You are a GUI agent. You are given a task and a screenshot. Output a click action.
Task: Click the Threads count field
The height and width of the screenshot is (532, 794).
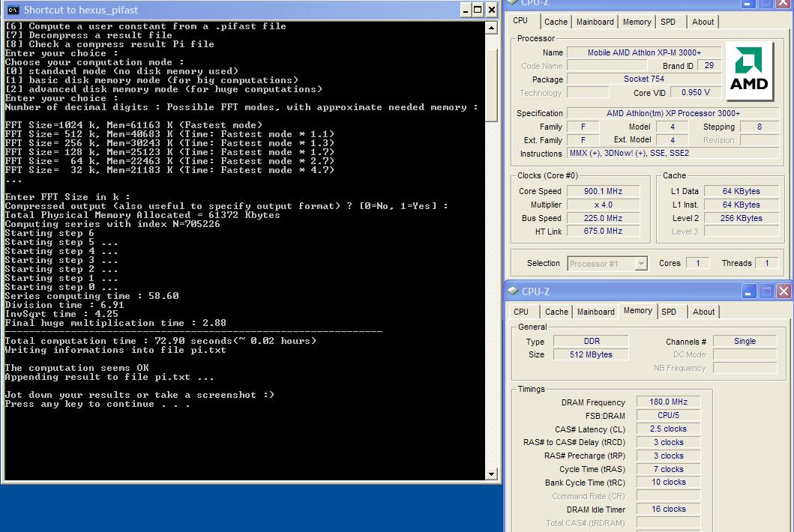767,263
